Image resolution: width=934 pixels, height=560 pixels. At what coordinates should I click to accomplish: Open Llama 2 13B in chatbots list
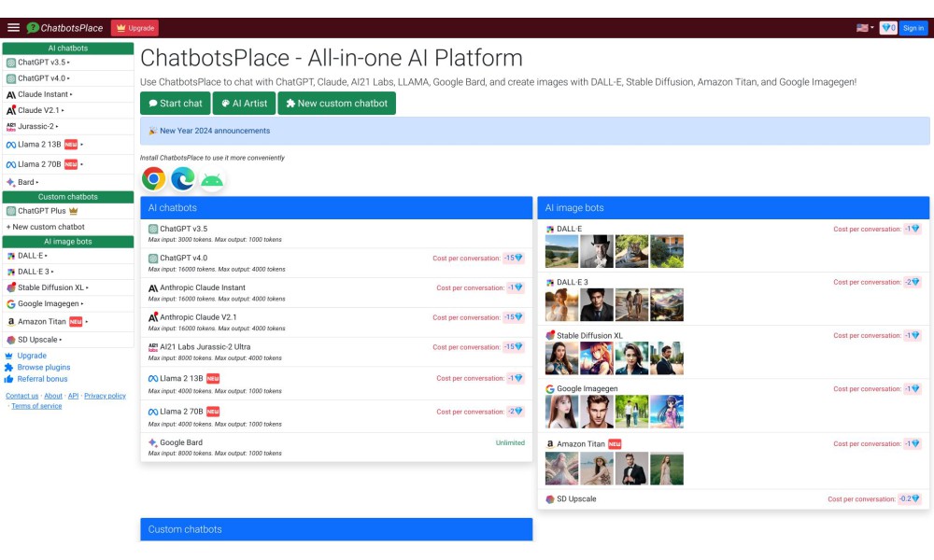(336, 384)
